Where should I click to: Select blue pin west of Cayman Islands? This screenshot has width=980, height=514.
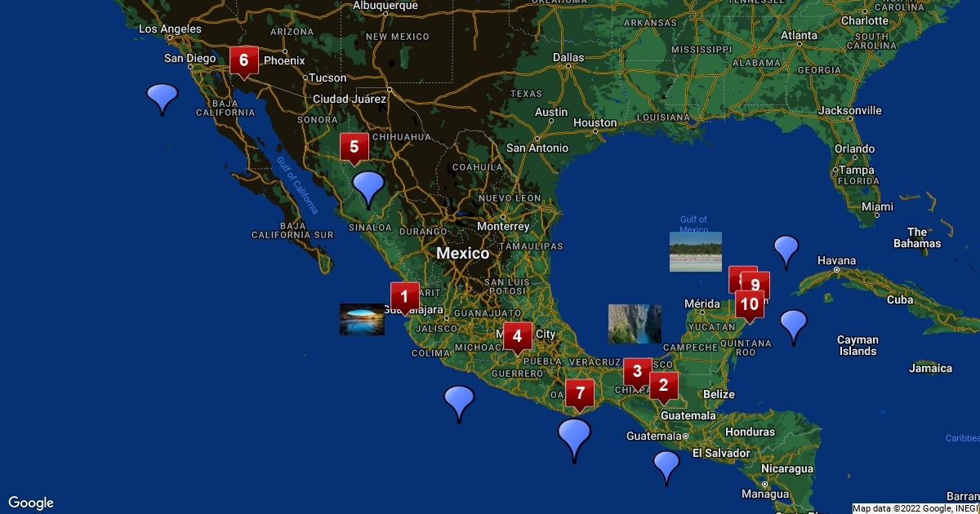coord(793,325)
